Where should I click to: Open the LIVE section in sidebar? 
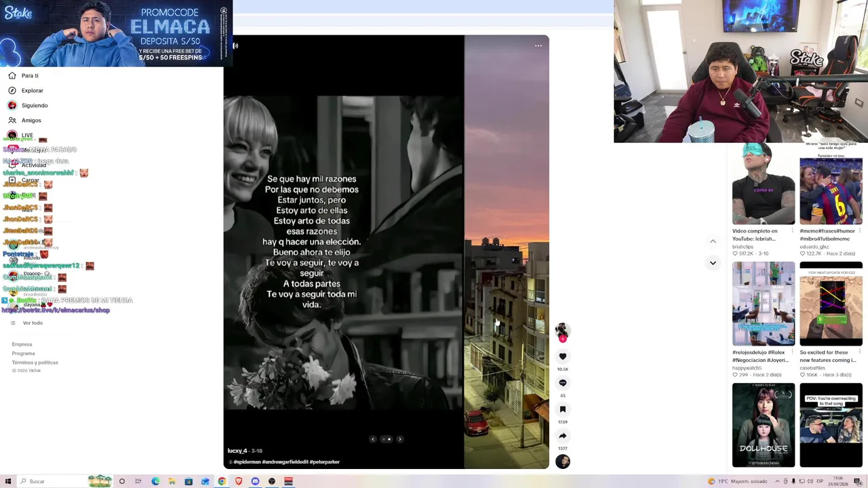(20, 135)
